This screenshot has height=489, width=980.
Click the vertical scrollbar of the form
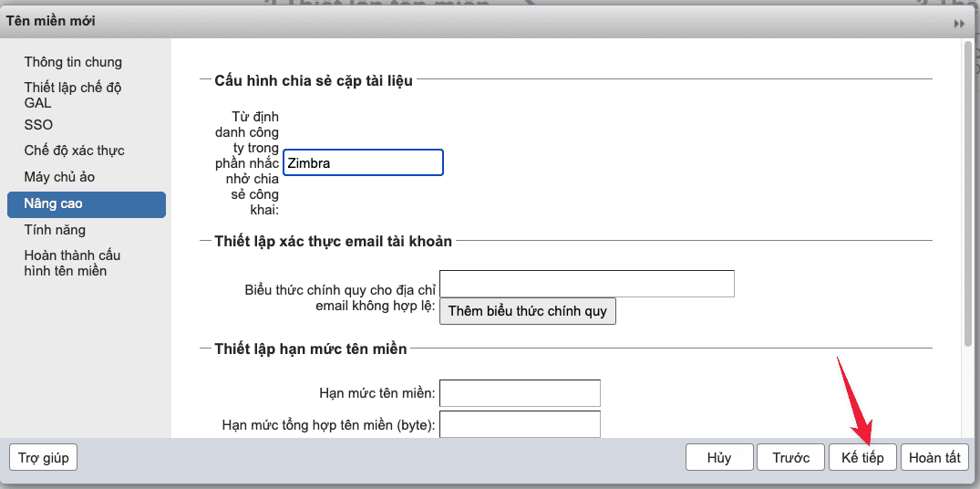[x=967, y=192]
